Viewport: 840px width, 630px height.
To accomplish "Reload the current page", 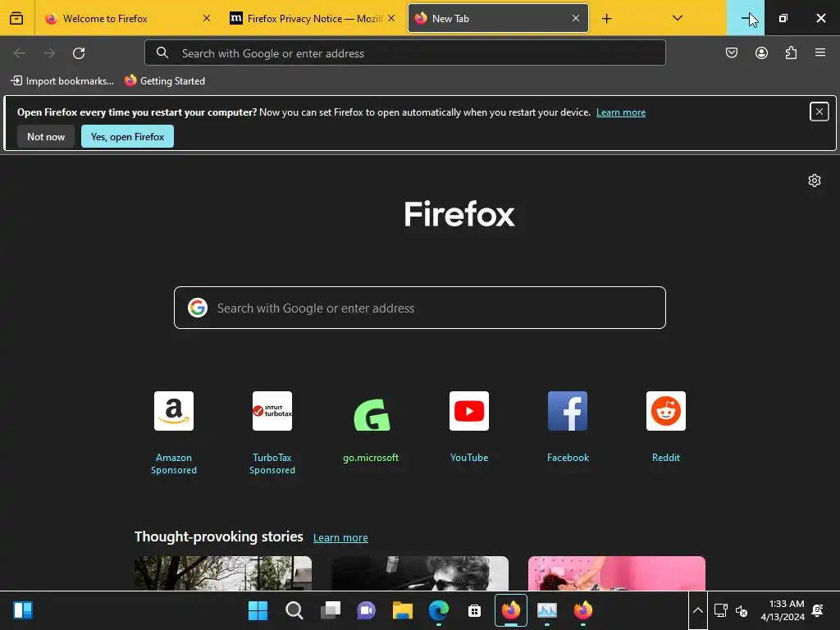I will pos(79,53).
